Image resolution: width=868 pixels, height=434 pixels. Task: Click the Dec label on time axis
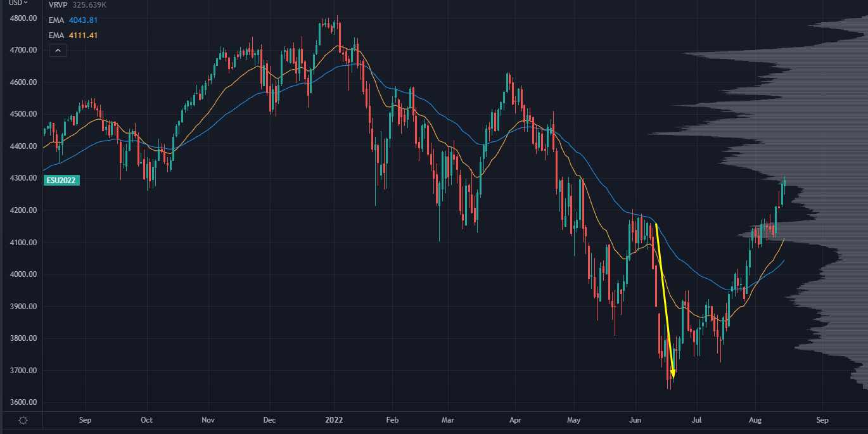[269, 420]
